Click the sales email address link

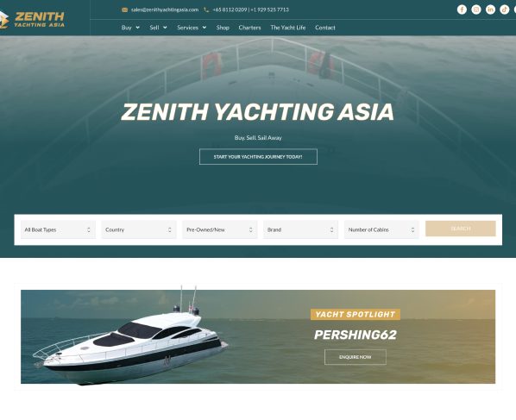(x=165, y=9)
